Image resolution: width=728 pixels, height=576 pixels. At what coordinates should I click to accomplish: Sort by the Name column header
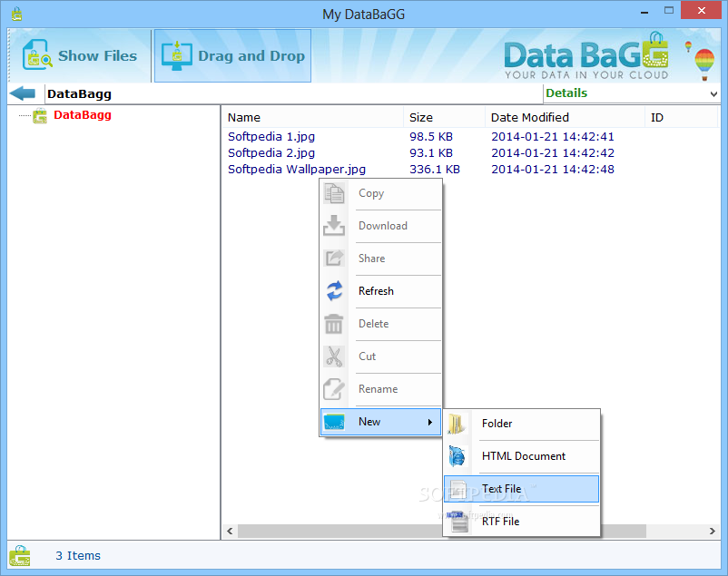coord(312,117)
